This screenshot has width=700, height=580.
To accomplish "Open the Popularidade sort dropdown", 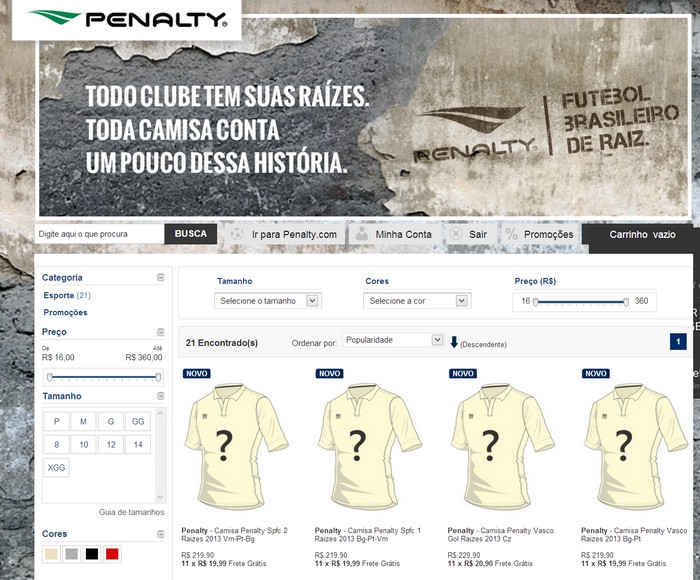I will [x=393, y=340].
